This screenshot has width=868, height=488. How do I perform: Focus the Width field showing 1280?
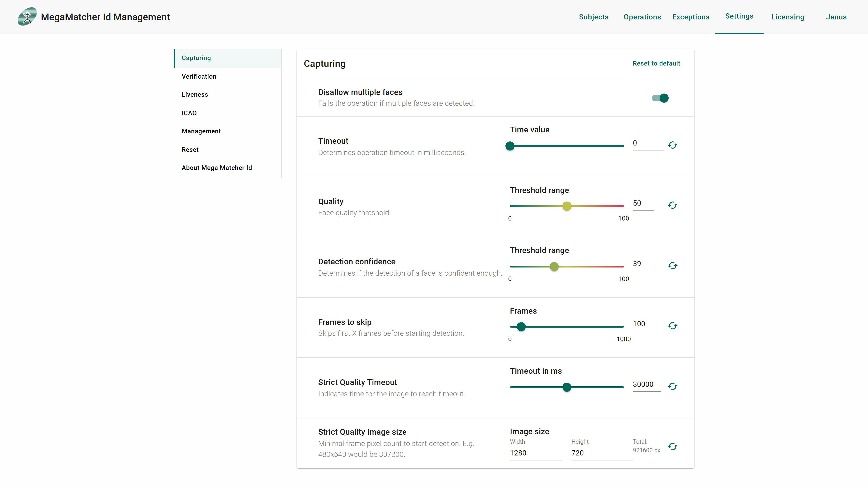(536, 453)
